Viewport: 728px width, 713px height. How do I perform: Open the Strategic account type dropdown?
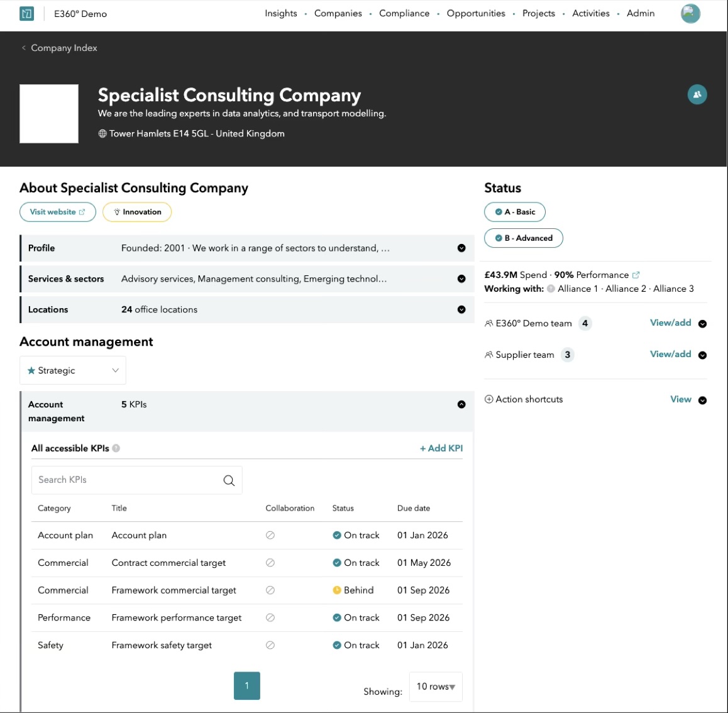click(x=73, y=370)
